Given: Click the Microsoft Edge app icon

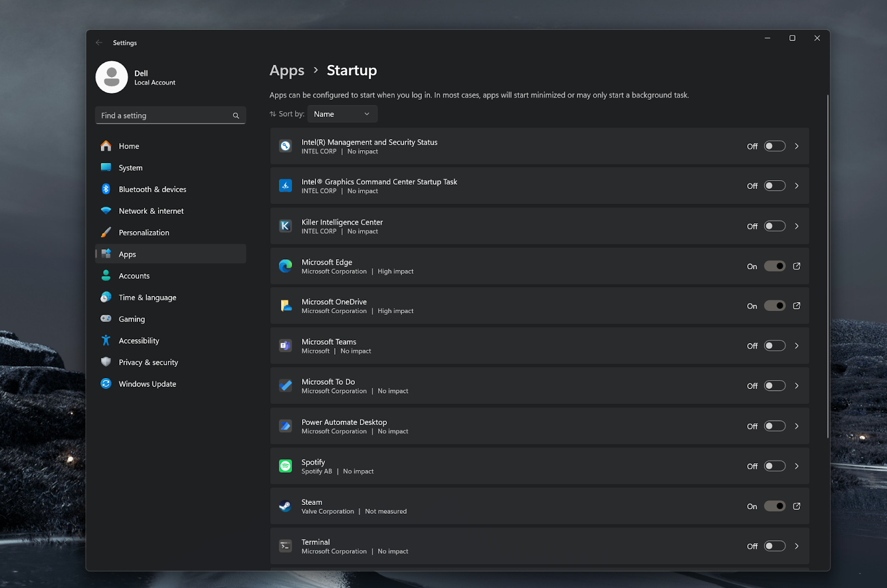Looking at the screenshot, I should pos(286,267).
